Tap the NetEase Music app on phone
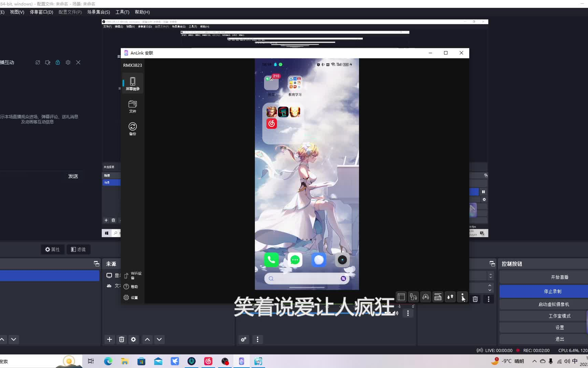This screenshot has height=368, width=588. click(272, 124)
